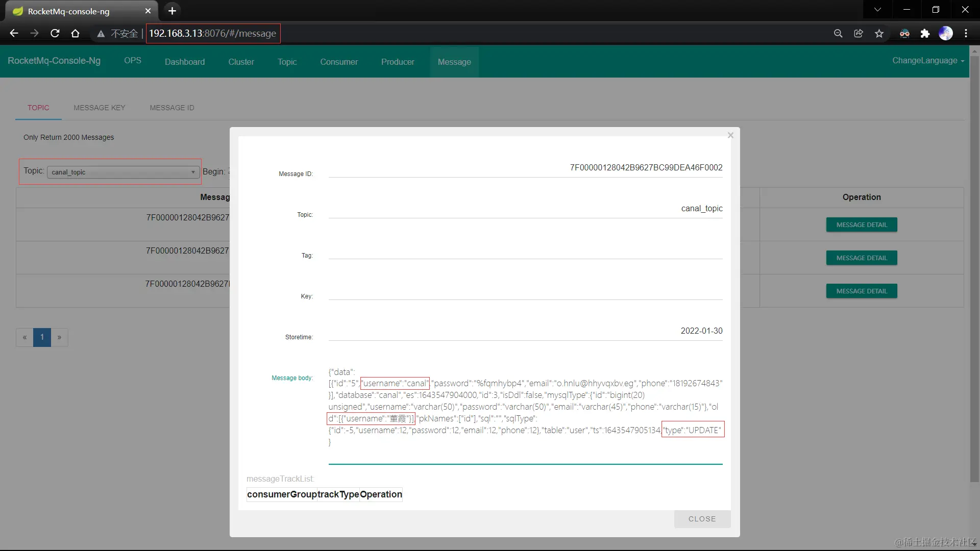The image size is (980, 551).
Task: Click the back navigation arrow
Action: click(x=14, y=34)
